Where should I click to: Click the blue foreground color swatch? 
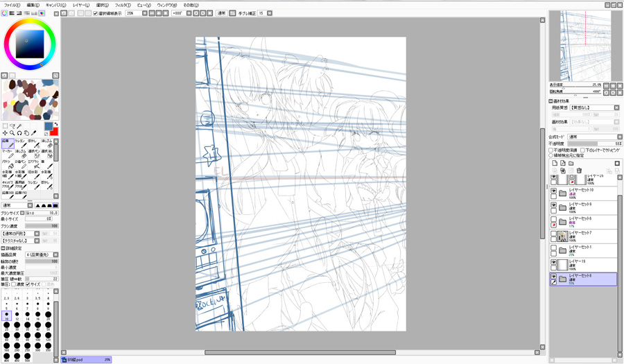pyautogui.click(x=49, y=126)
